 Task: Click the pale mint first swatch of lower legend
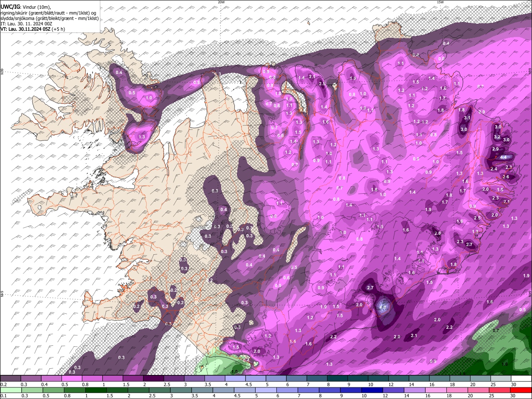tap(11, 390)
